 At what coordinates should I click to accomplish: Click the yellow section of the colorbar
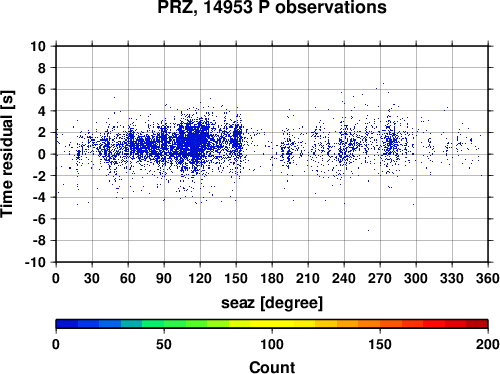click(x=272, y=324)
